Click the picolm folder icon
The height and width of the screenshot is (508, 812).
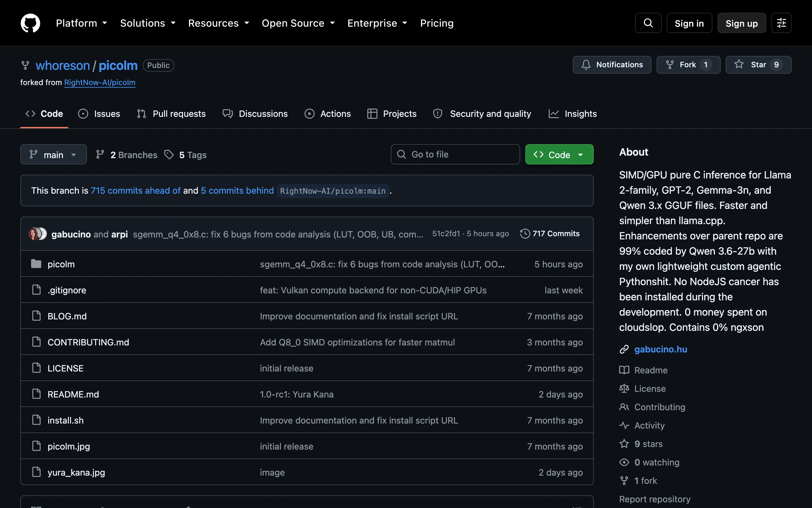tap(36, 264)
